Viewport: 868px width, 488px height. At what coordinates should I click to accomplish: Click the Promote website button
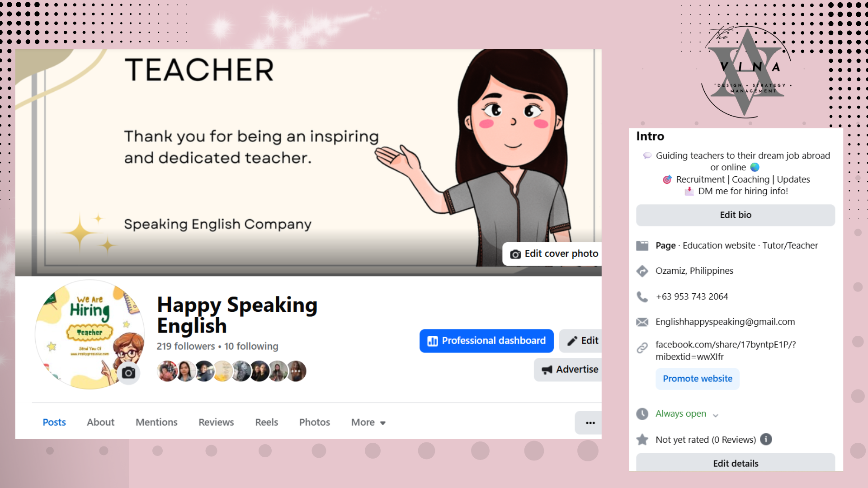pos(698,379)
